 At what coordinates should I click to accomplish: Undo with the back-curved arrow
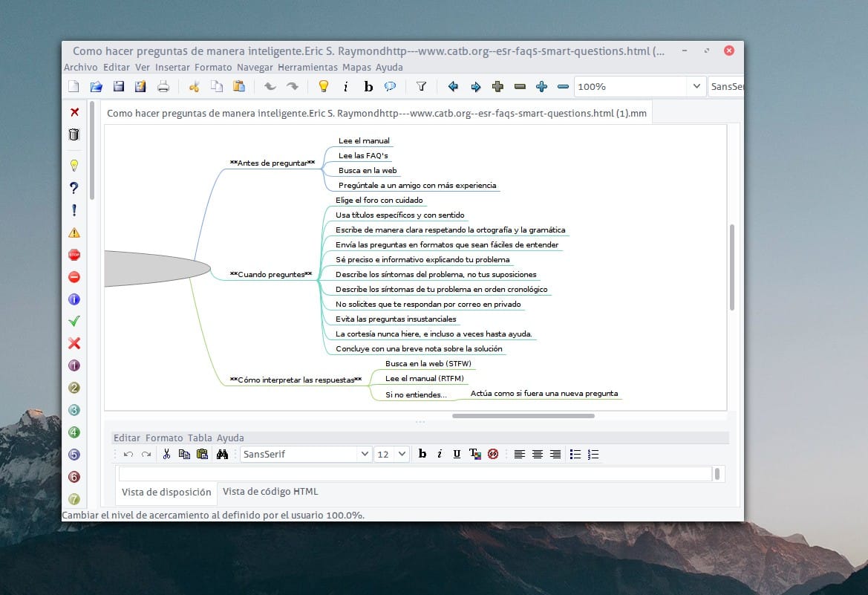[x=270, y=86]
